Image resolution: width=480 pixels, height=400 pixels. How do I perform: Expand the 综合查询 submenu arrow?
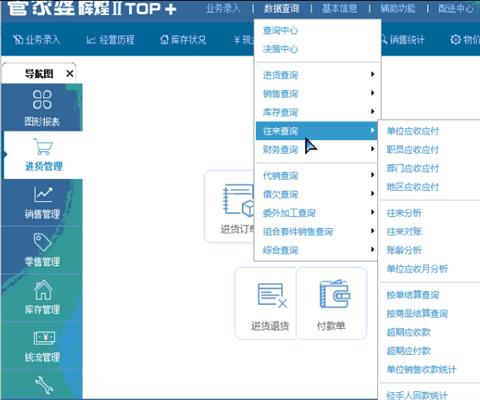[x=373, y=249]
